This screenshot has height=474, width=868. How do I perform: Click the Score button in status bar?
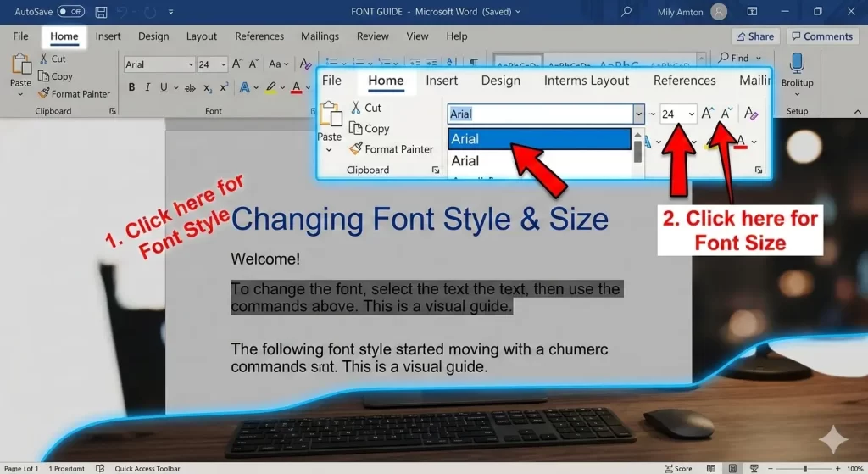tap(678, 468)
